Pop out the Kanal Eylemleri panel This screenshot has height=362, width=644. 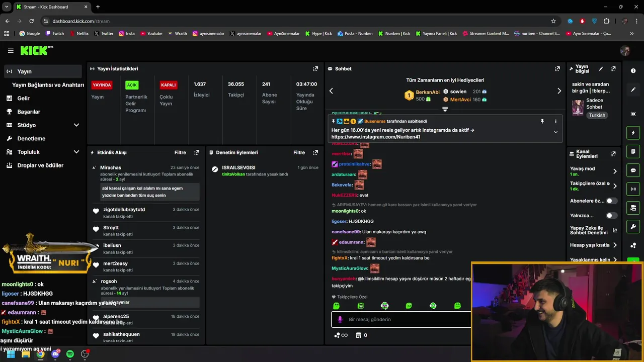tap(613, 154)
